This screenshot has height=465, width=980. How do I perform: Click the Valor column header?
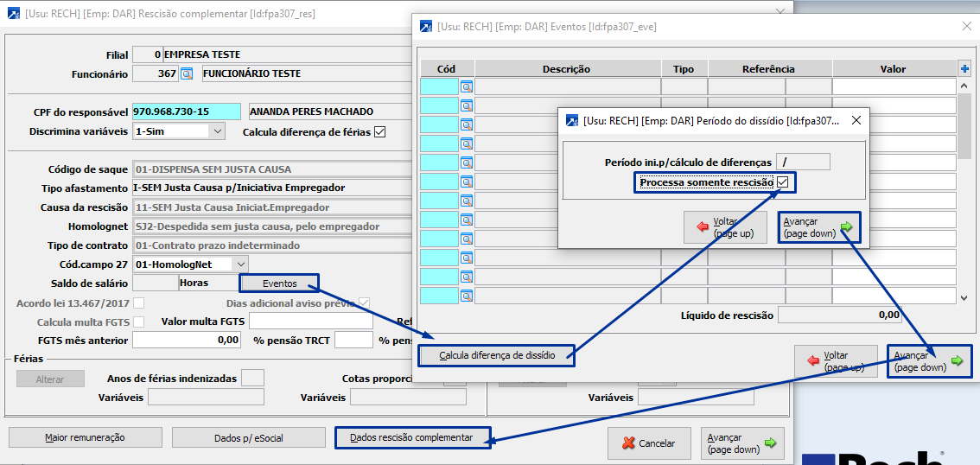tap(894, 69)
